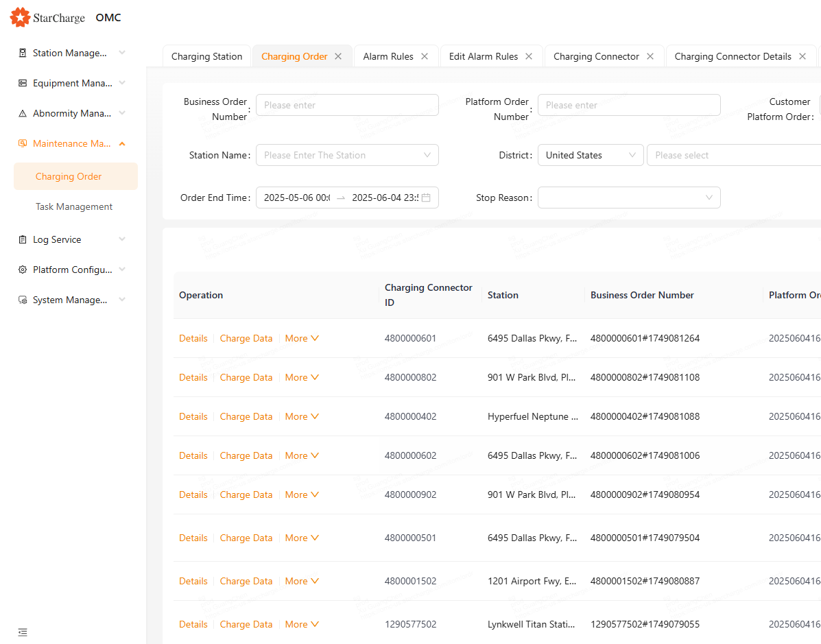Open Task Management in the sidebar
This screenshot has height=644, width=821.
point(74,206)
